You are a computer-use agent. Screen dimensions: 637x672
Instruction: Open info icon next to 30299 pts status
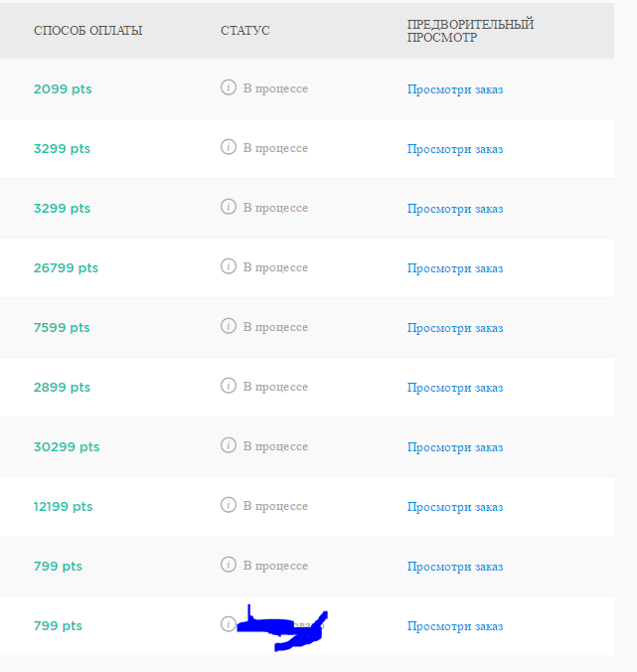229,445
